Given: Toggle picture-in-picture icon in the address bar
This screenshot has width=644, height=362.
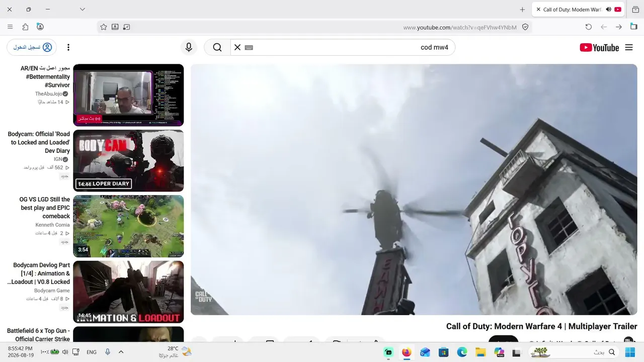Looking at the screenshot, I should click(x=127, y=27).
